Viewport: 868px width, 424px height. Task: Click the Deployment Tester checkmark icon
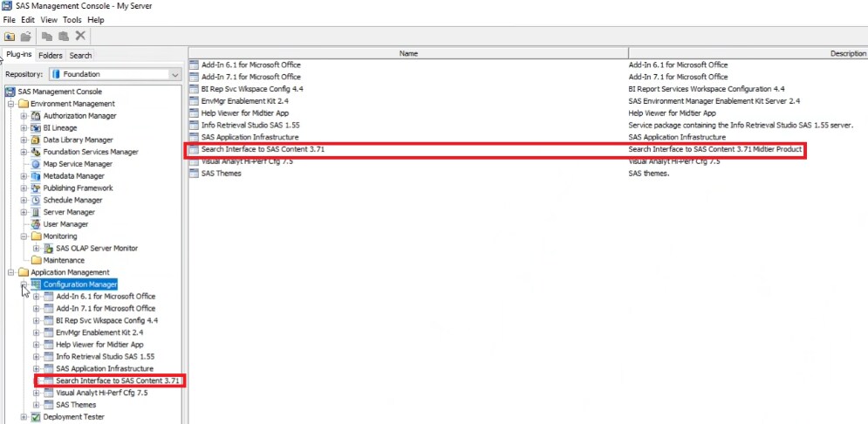click(36, 417)
